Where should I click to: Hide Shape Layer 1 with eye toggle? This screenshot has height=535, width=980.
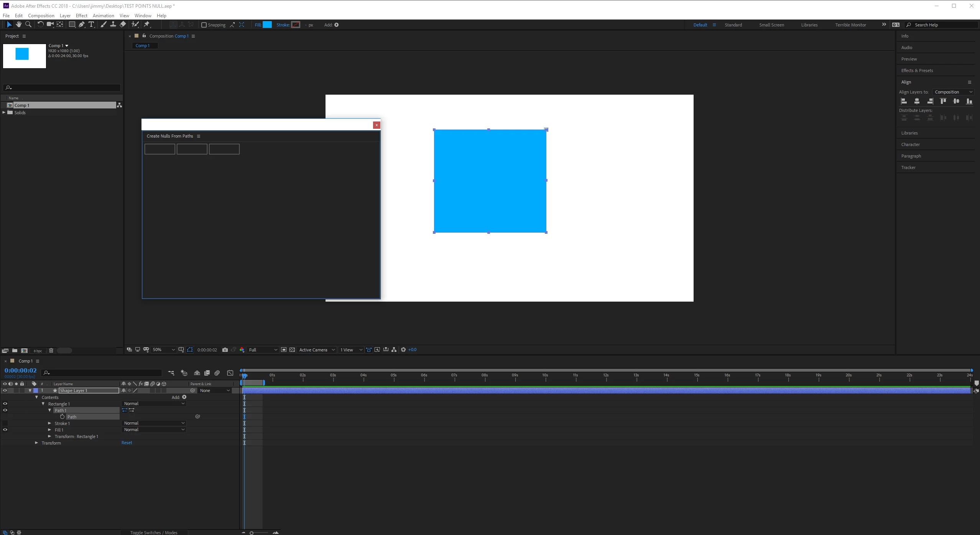tap(5, 391)
